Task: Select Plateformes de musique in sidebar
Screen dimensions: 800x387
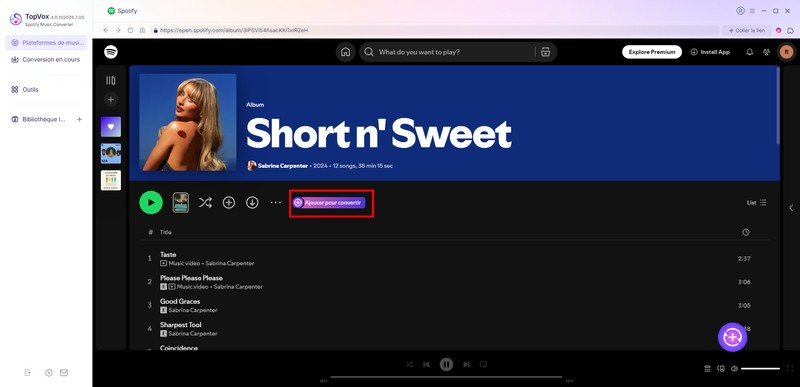Action: (46, 43)
